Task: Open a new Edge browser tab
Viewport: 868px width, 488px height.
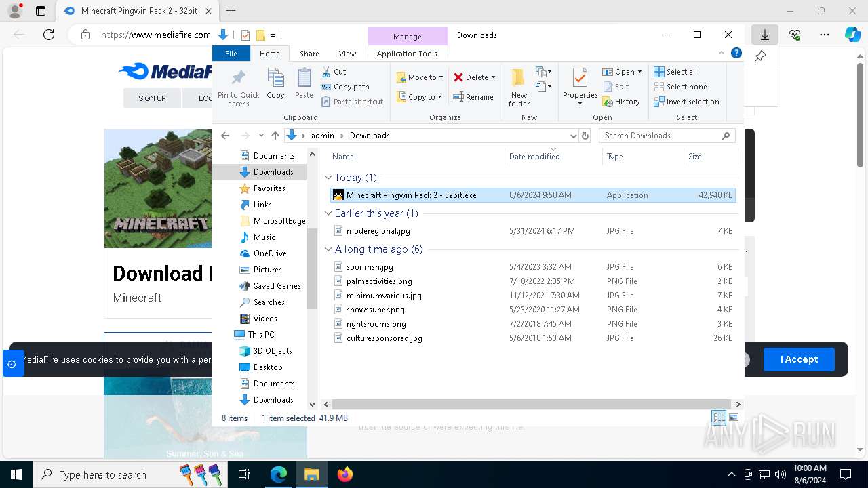Action: click(231, 11)
